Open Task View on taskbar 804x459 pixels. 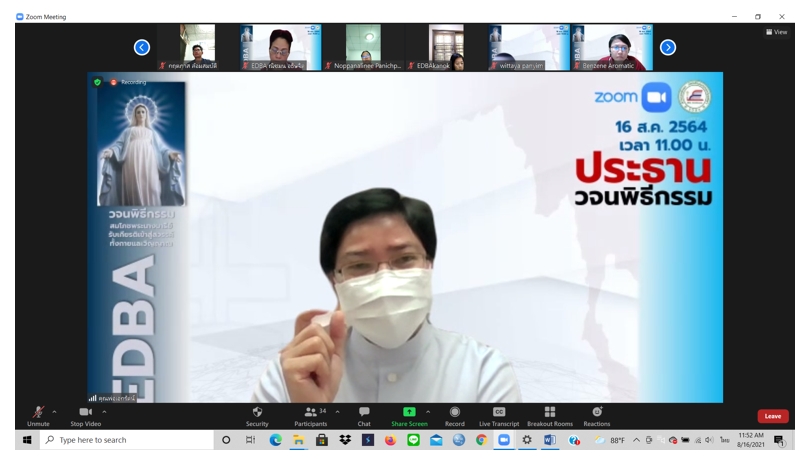click(250, 440)
